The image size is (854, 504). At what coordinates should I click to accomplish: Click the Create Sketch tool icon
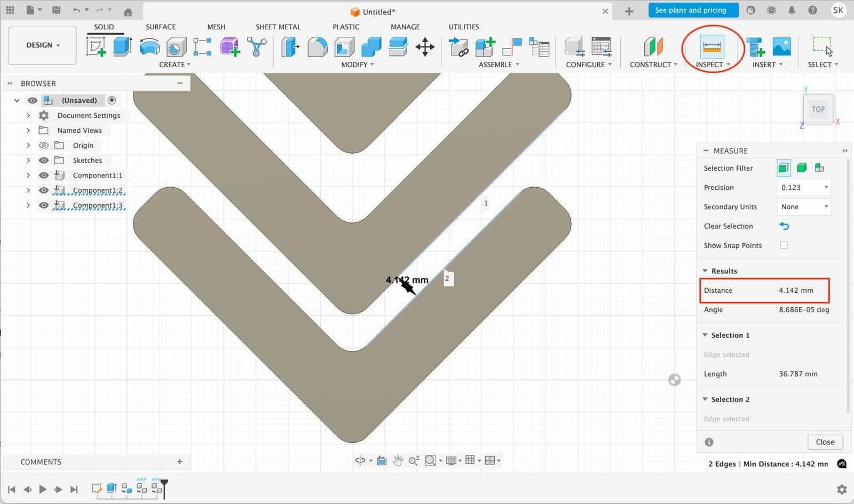tap(96, 47)
